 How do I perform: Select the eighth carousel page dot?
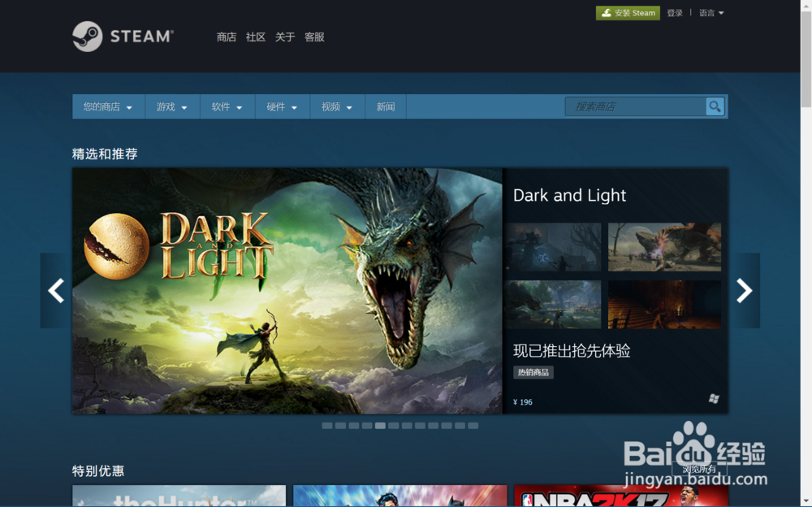coord(420,426)
